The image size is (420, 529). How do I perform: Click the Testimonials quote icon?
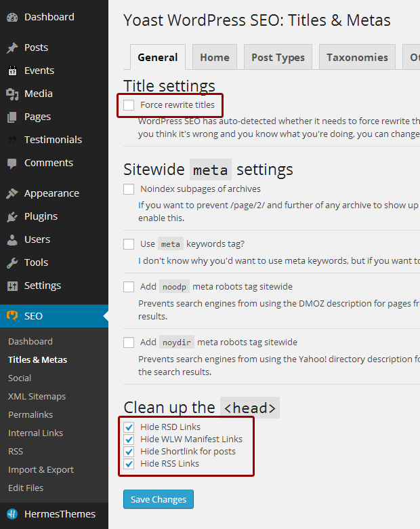click(12, 140)
